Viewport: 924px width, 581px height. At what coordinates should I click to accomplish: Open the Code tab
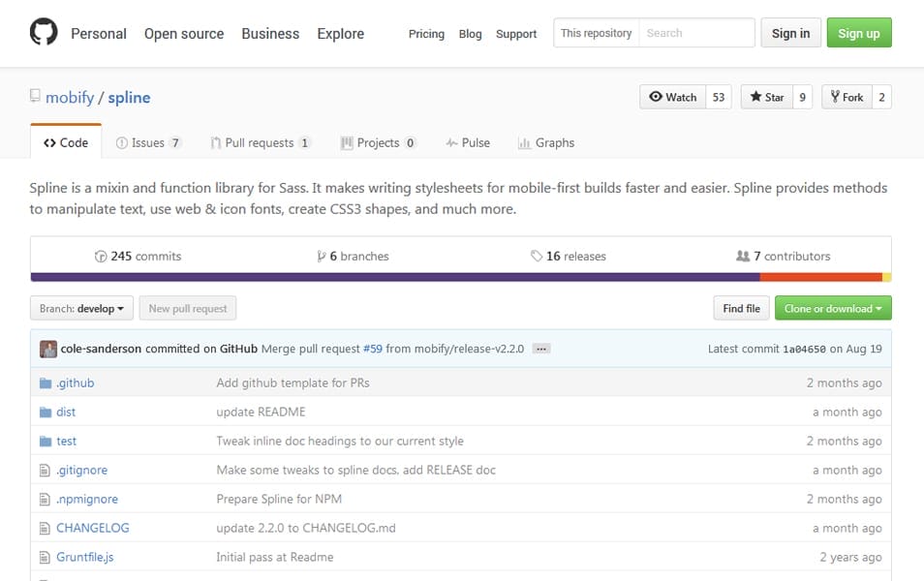66,142
